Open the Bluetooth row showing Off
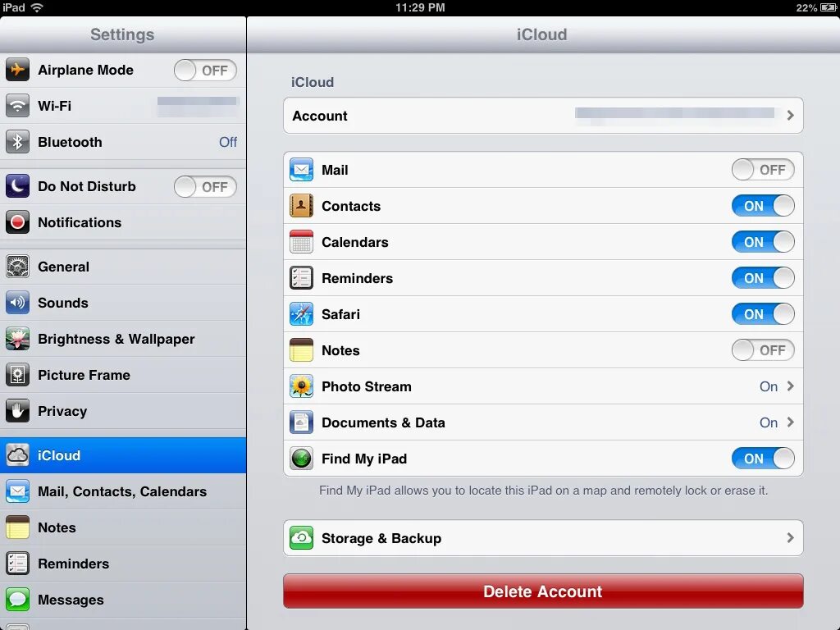This screenshot has width=840, height=630. (x=123, y=142)
